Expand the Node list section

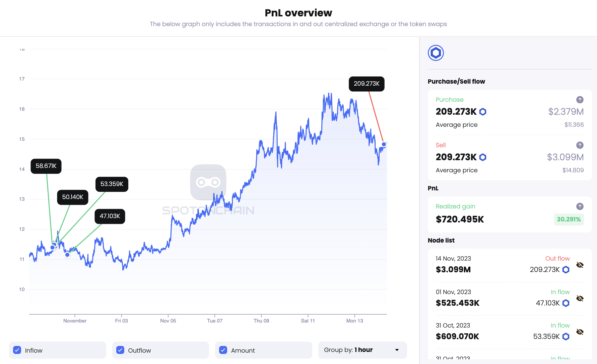coord(441,240)
